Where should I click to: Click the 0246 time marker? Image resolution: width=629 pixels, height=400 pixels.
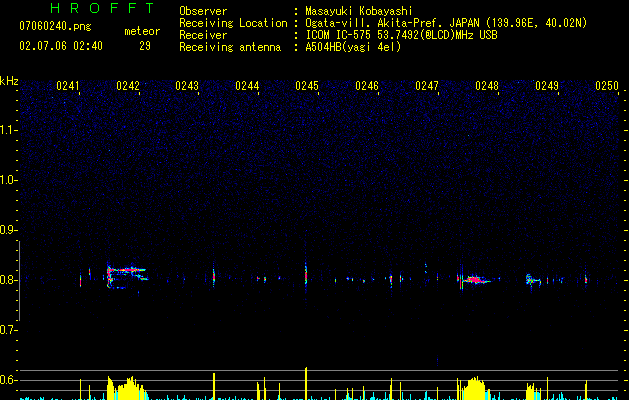click(367, 86)
